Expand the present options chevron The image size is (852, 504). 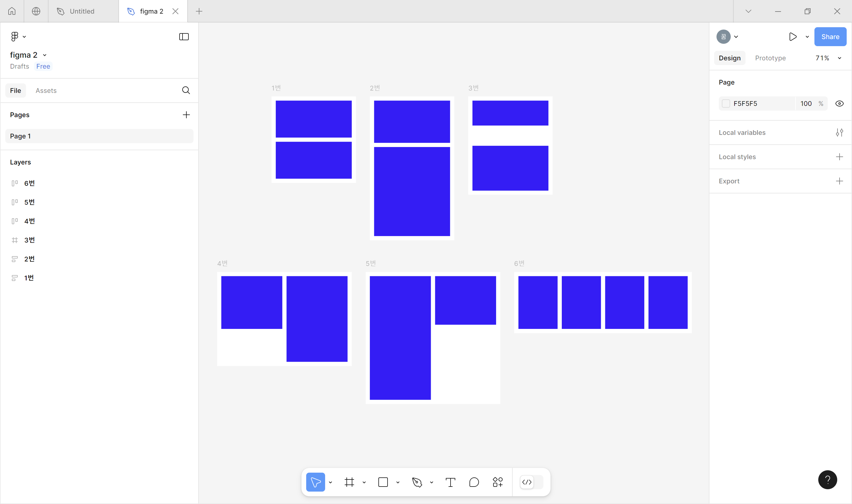pyautogui.click(x=807, y=37)
